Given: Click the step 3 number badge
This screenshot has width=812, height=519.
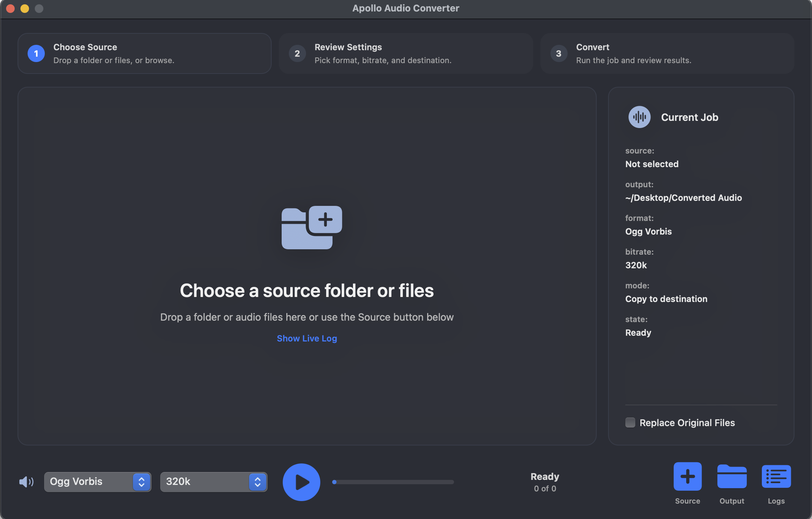Looking at the screenshot, I should 558,53.
